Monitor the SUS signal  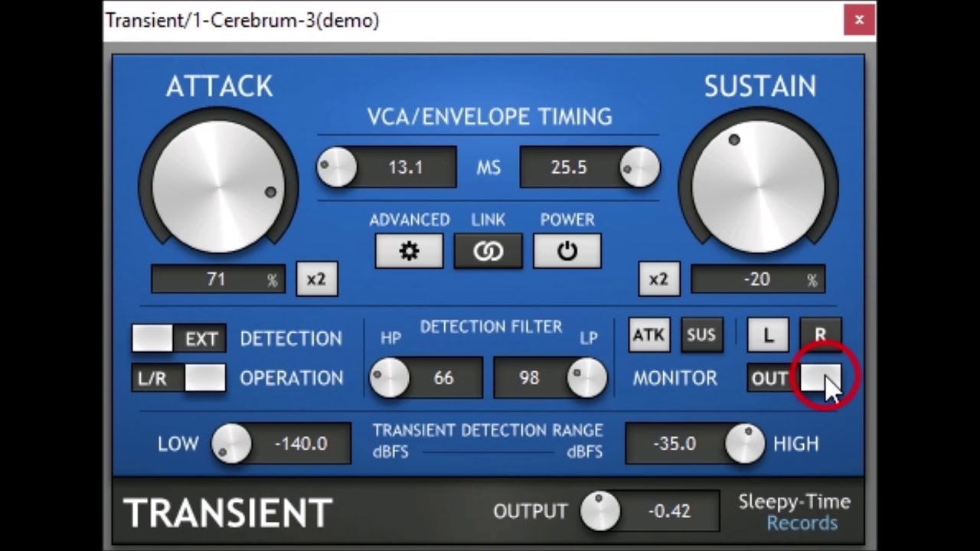pos(701,335)
